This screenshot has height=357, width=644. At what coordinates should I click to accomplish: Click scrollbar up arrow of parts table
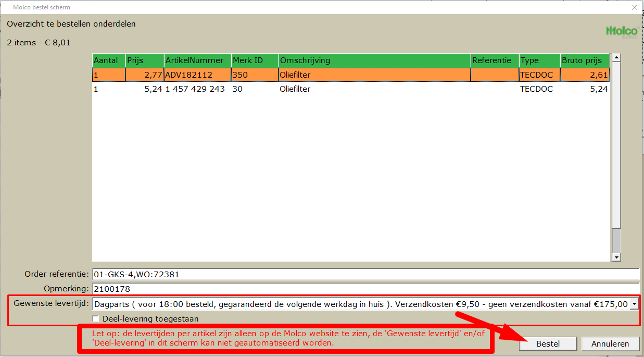616,58
